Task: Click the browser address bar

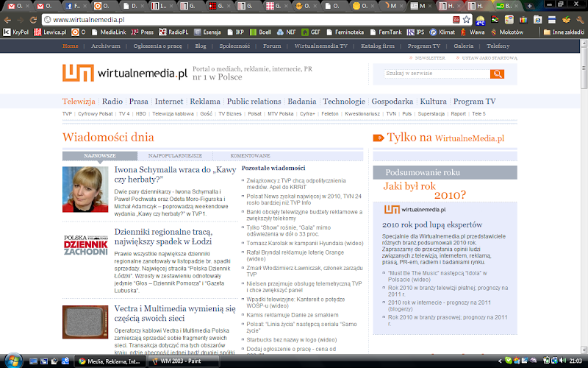Action: [x=248, y=20]
